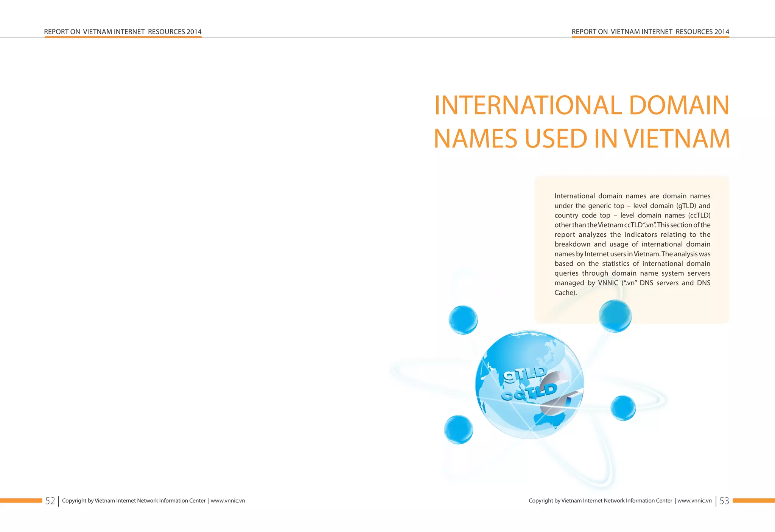
Task: Click page number 53
Action: 724,501
